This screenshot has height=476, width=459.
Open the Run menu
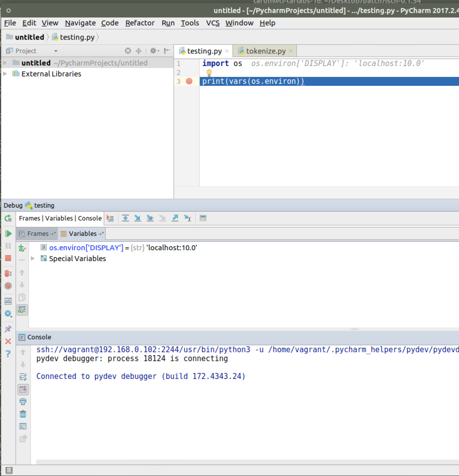(168, 23)
